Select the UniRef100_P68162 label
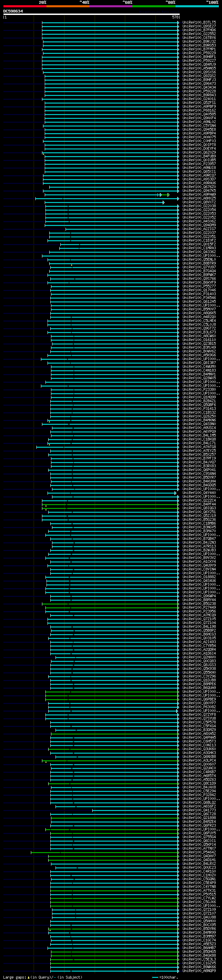Image resolution: width=222 pixels, height=980 pixels. point(199,110)
